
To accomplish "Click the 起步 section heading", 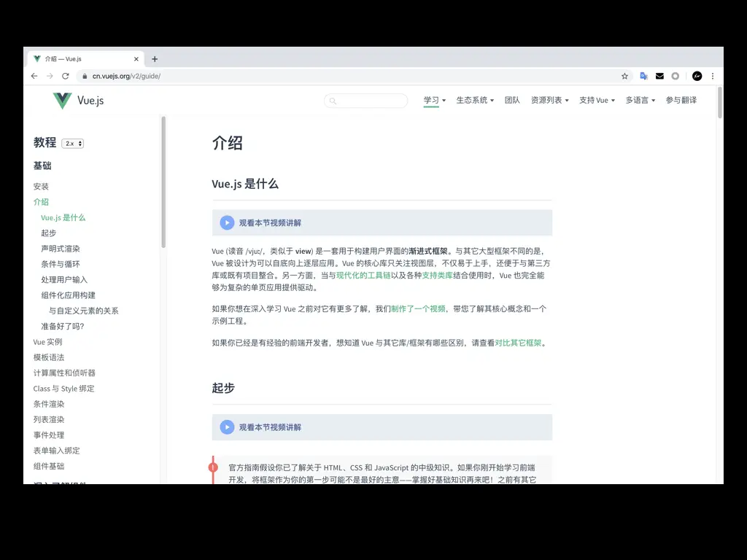I will tap(223, 388).
